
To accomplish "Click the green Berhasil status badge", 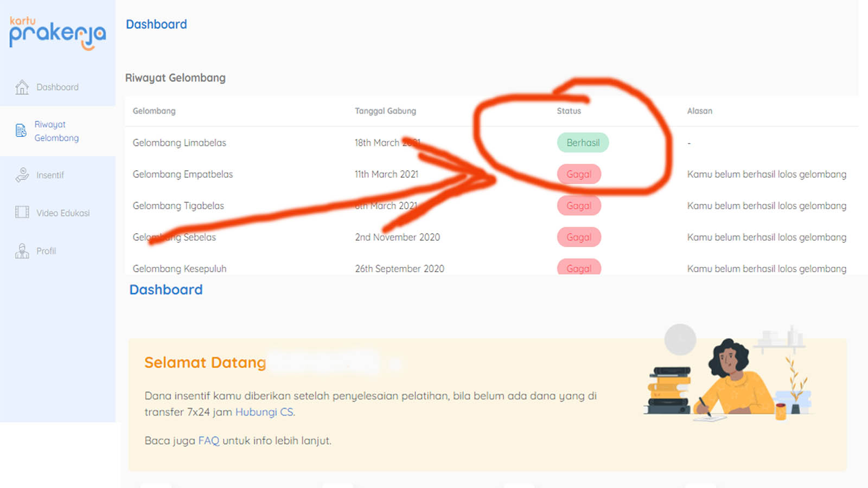I will [583, 143].
